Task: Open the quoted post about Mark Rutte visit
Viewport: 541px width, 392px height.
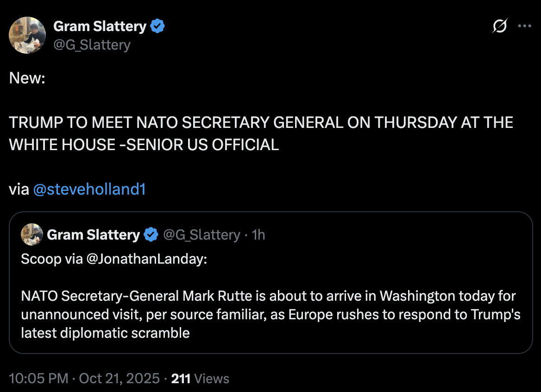Action: [270, 314]
